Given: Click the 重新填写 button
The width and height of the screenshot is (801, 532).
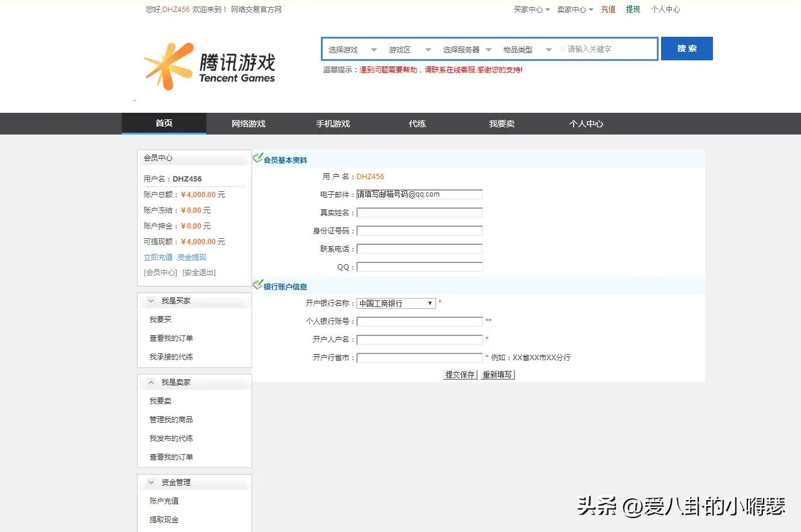Looking at the screenshot, I should tap(497, 374).
